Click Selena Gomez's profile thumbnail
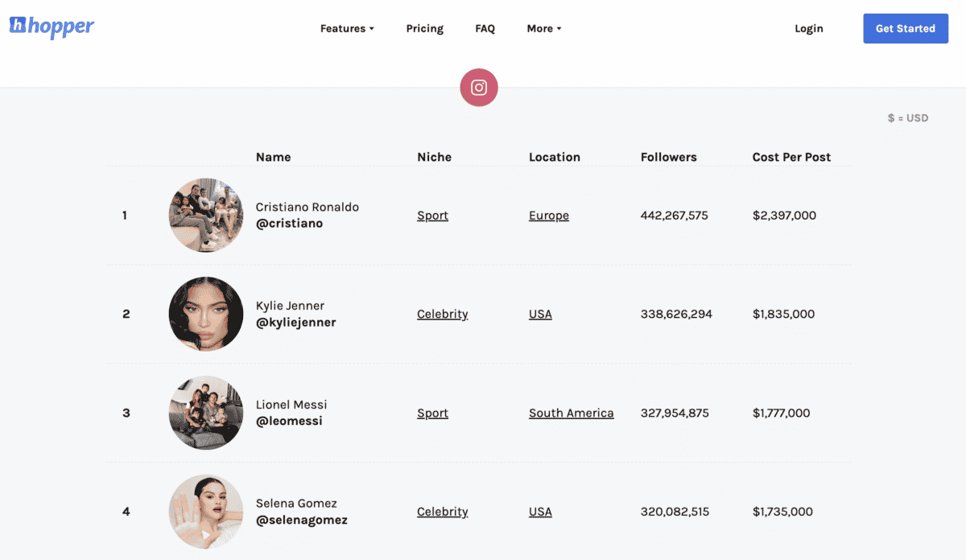This screenshot has width=966, height=560. pyautogui.click(x=206, y=512)
